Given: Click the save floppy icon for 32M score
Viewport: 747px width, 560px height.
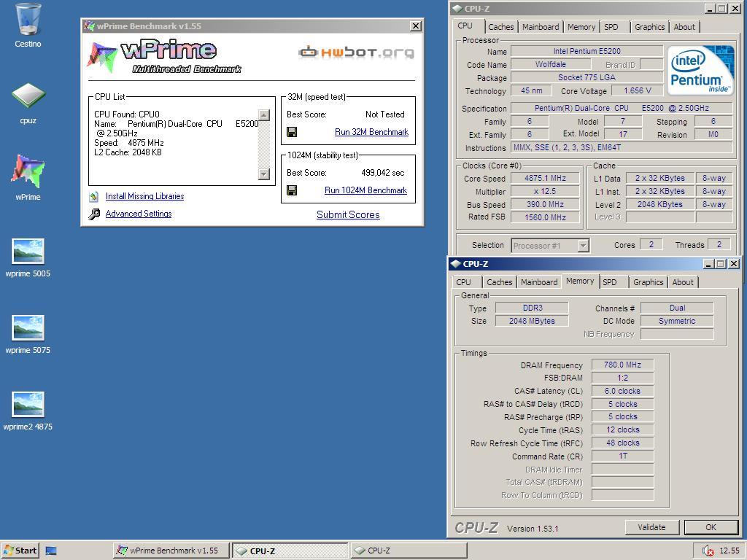Looking at the screenshot, I should [x=292, y=132].
